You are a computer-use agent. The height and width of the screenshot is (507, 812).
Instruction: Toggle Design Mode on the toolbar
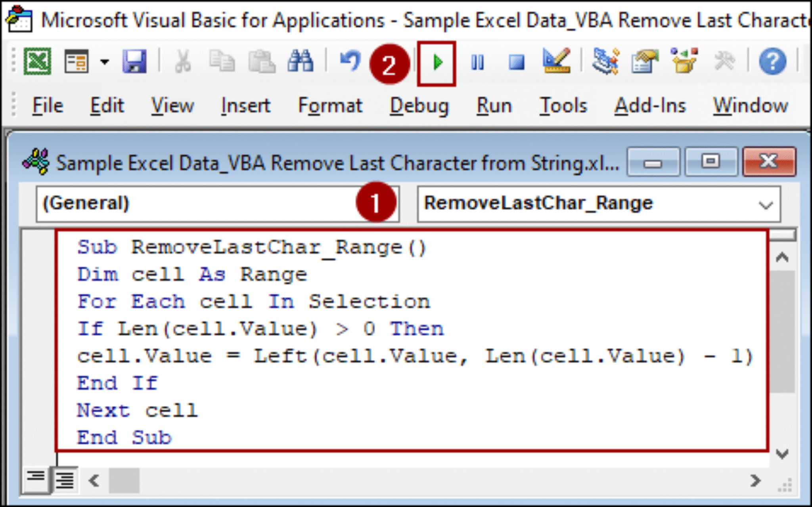pyautogui.click(x=557, y=61)
